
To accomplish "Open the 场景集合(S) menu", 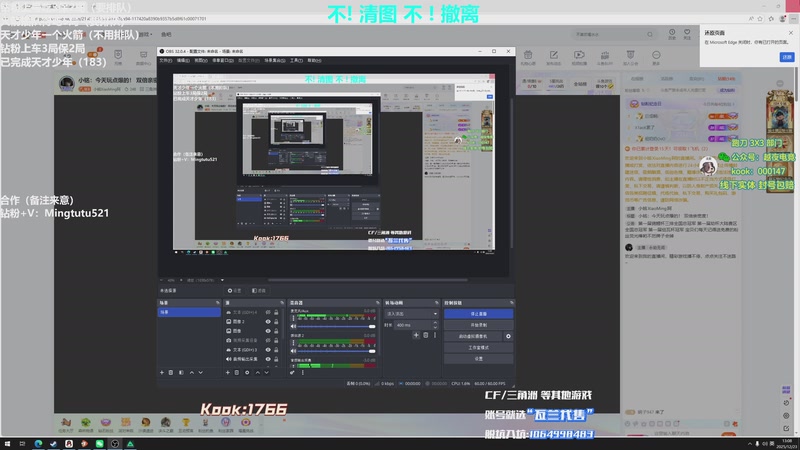I will (x=275, y=60).
